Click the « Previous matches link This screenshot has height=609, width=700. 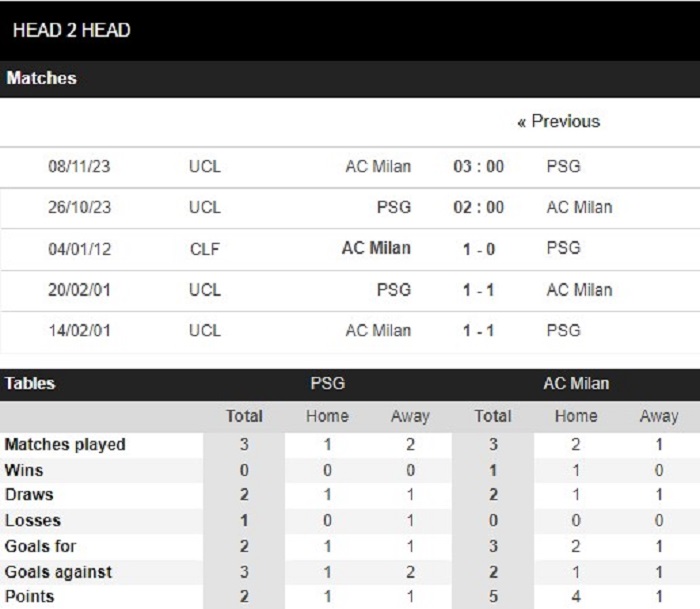click(558, 122)
